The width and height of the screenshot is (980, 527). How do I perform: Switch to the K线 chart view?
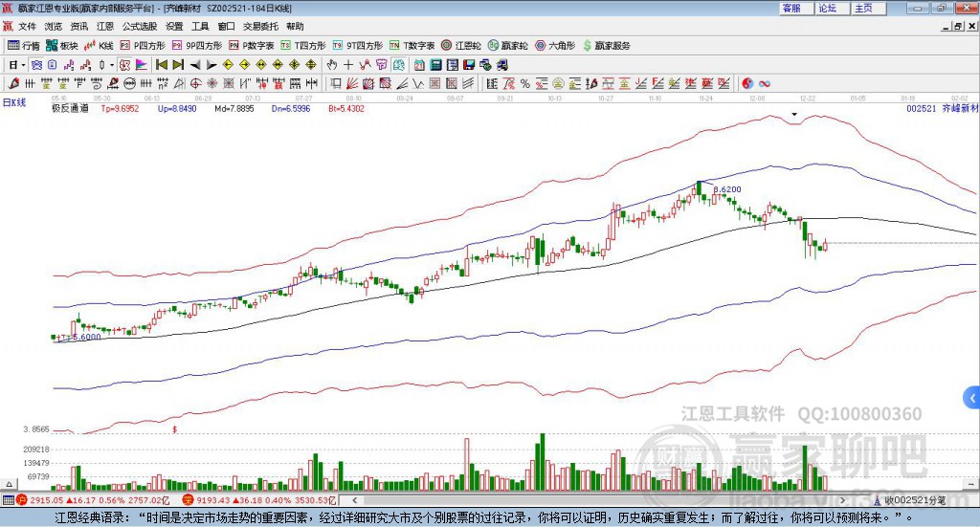point(99,46)
